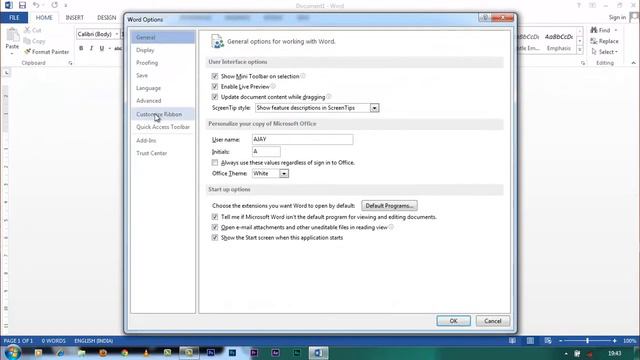Click the 100% zoom level indicator
Image resolution: width=640 pixels, height=360 pixels.
pyautogui.click(x=629, y=341)
